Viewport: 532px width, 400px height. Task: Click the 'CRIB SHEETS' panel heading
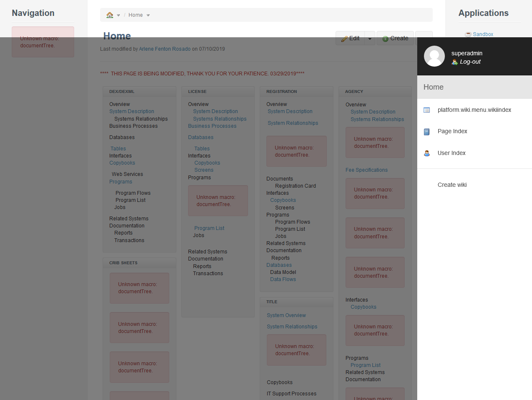(123, 263)
